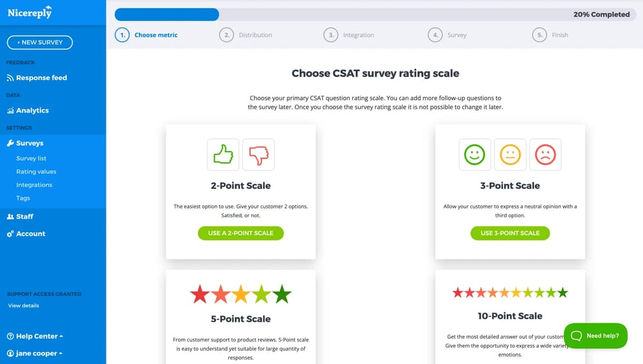
Task: Open Rating values in sidebar
Action: click(36, 172)
